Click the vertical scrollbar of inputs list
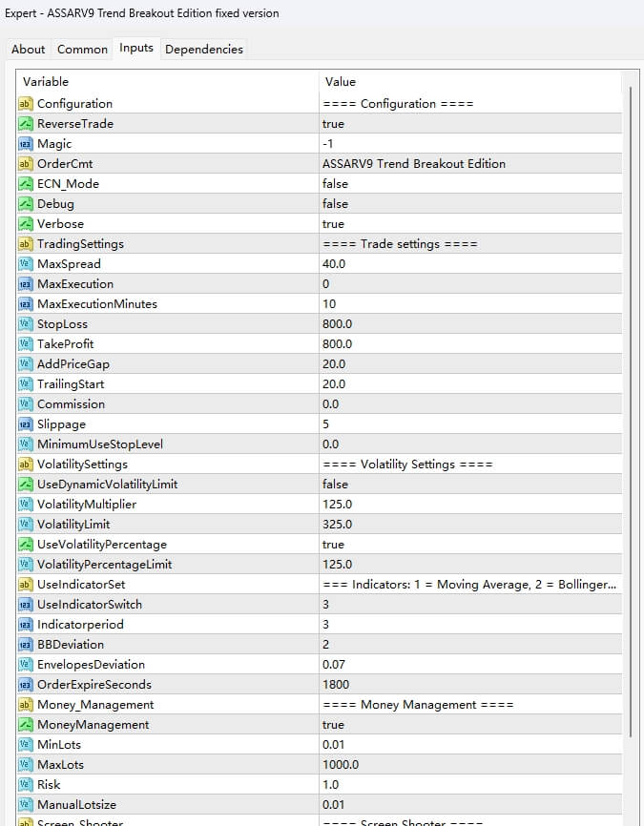 tap(629, 382)
